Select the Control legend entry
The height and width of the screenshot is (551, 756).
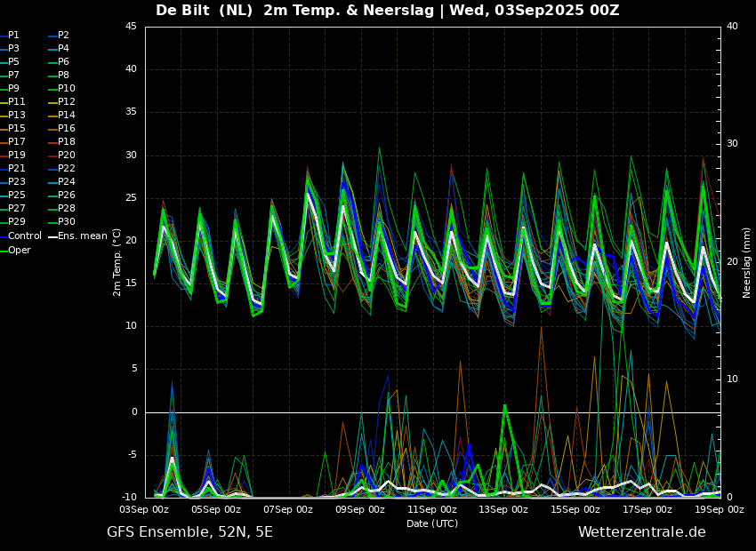(25, 236)
